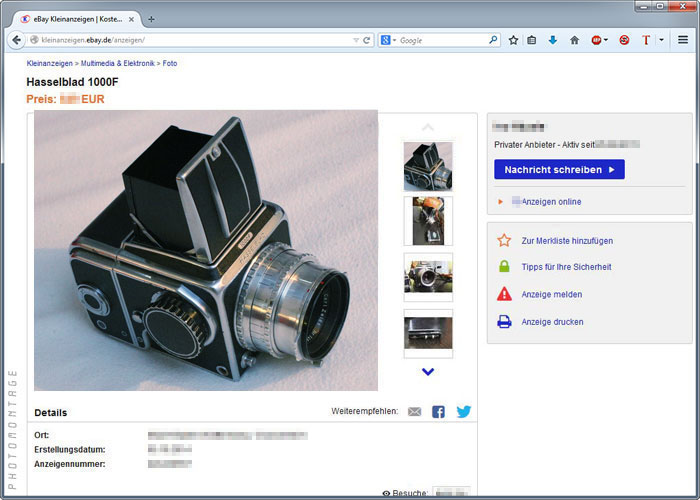Share the listing via email icon

pyautogui.click(x=414, y=412)
